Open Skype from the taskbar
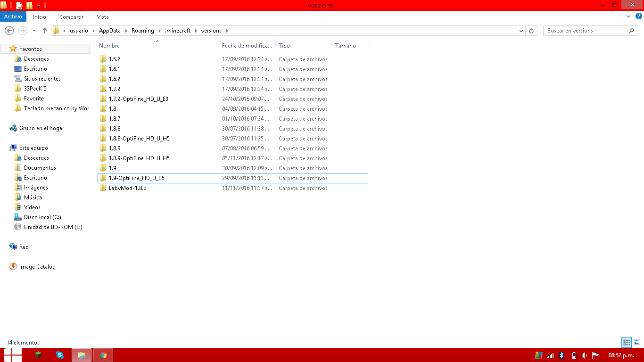Image resolution: width=644 pixels, height=362 pixels. click(x=60, y=355)
